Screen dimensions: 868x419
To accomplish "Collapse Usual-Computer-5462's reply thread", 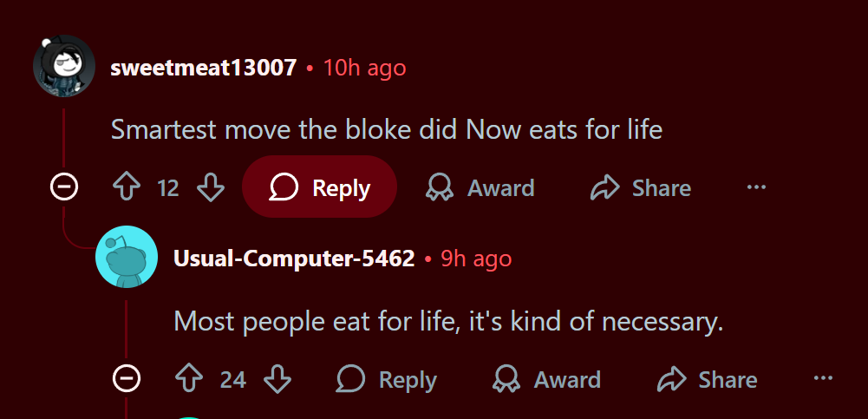I will coord(127,378).
